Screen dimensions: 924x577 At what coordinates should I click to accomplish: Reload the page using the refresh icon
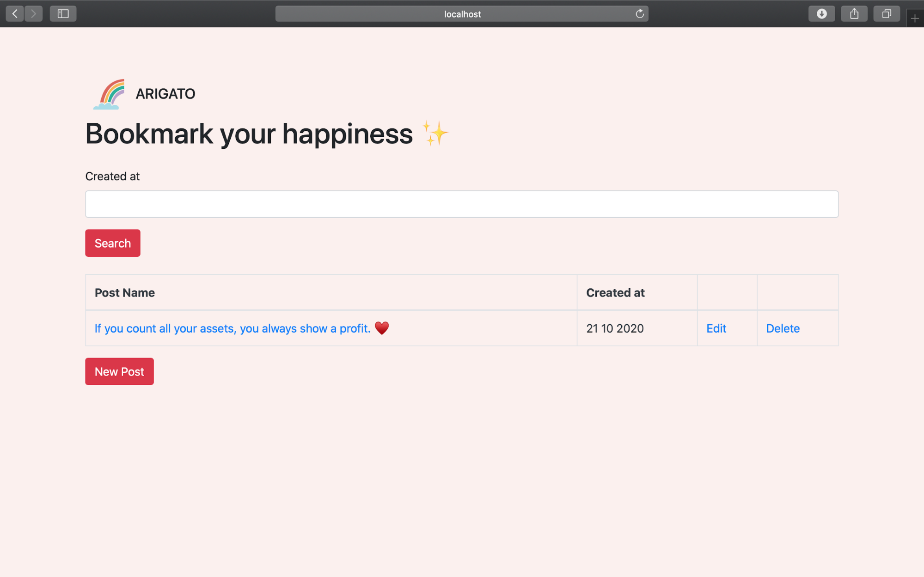639,14
